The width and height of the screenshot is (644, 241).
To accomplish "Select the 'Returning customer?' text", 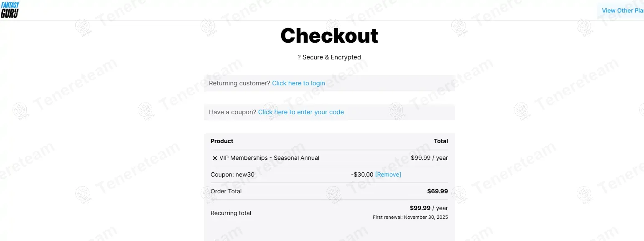I will (x=239, y=83).
